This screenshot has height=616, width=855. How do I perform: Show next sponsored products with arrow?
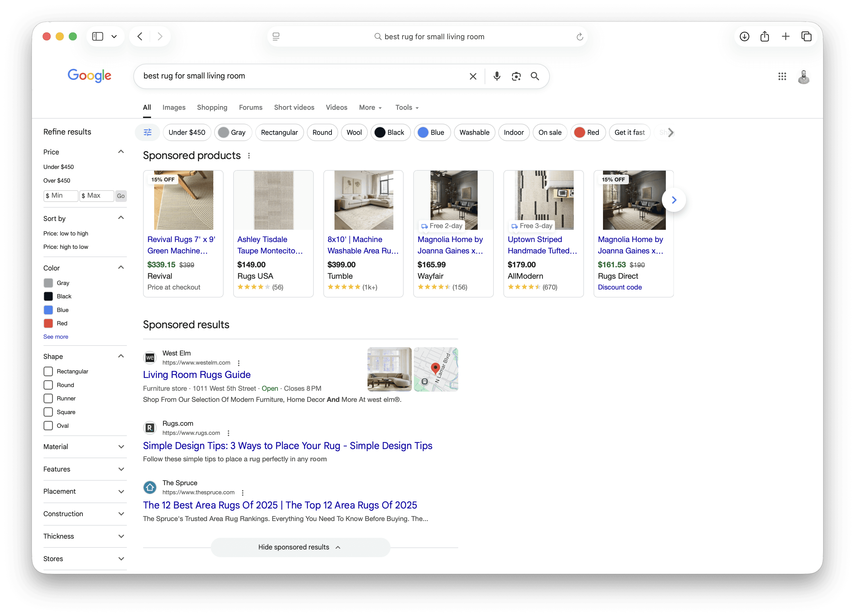point(674,200)
